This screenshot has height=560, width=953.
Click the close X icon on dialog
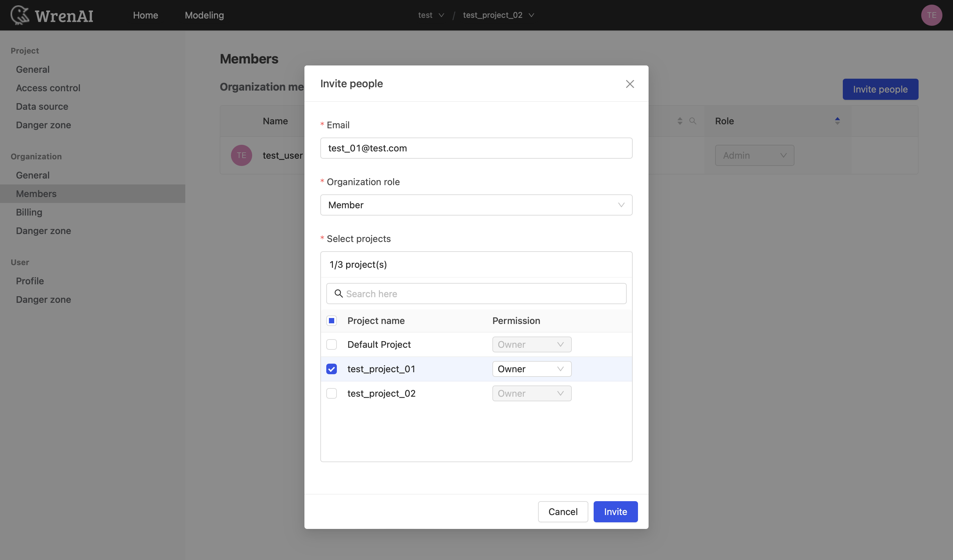[629, 83]
